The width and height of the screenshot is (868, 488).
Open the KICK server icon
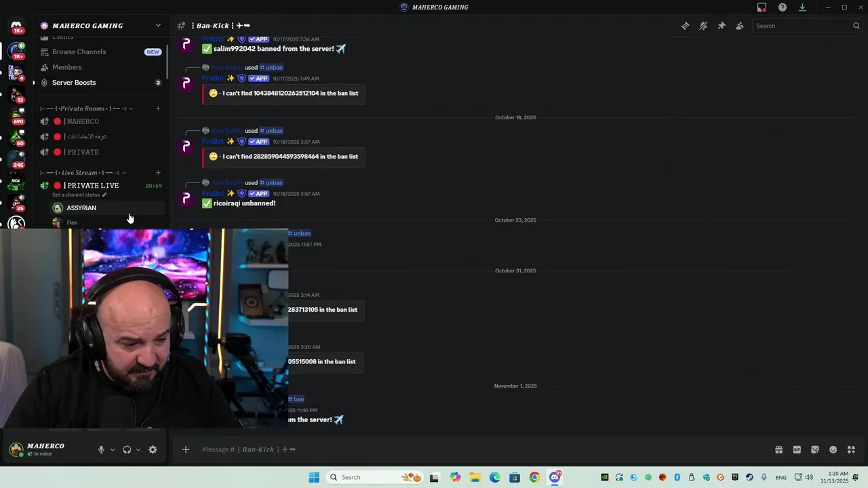(x=16, y=182)
